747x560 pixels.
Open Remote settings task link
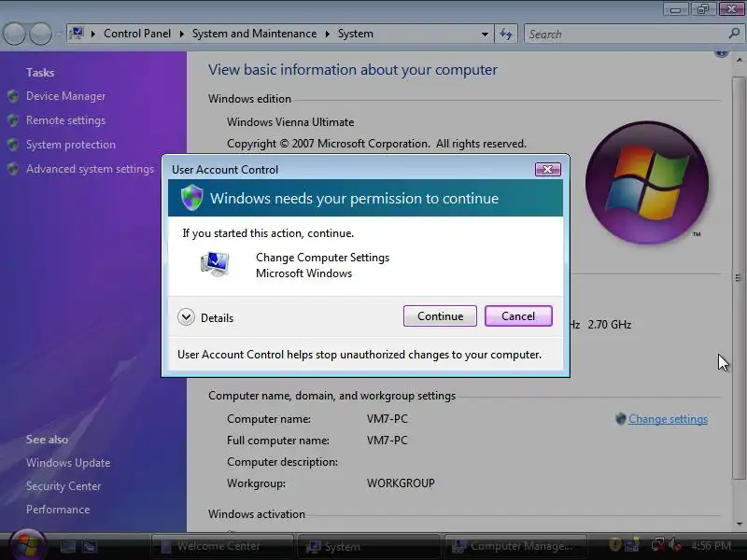pos(65,120)
